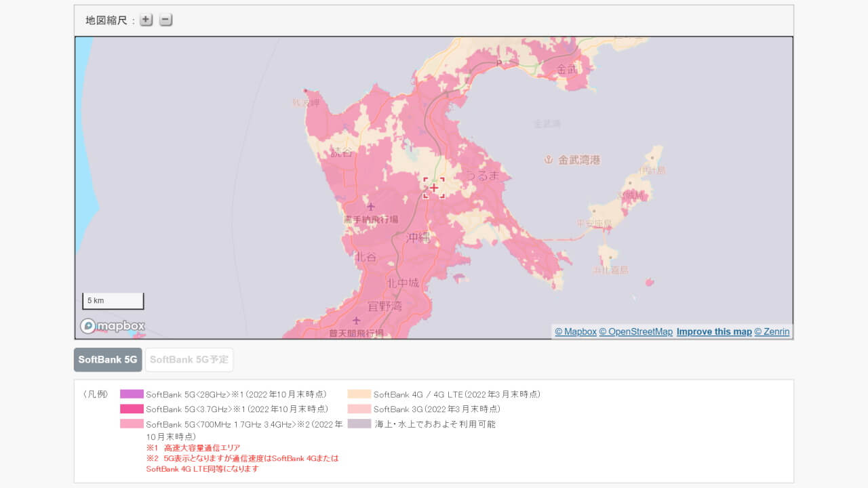Click the © Mapbox attribution link
Screen dimensions: 868x488
coord(574,331)
